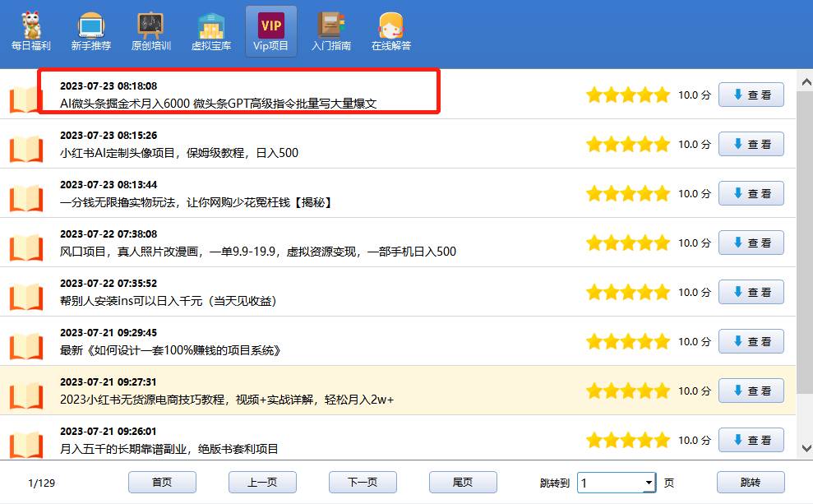Image resolution: width=813 pixels, height=504 pixels.
Task: Click book icon for 小红书AI定制头像项目 row
Action: point(26,149)
